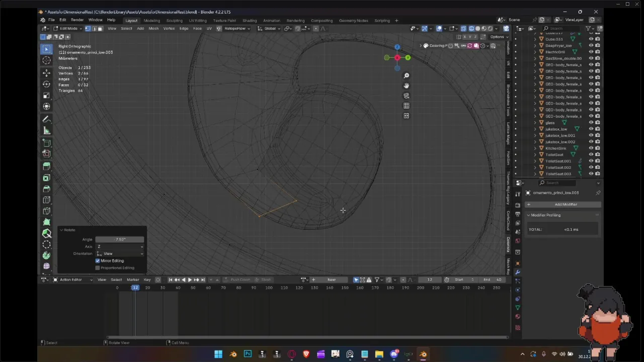
Task: Open the Render menu
Action: pos(77,20)
